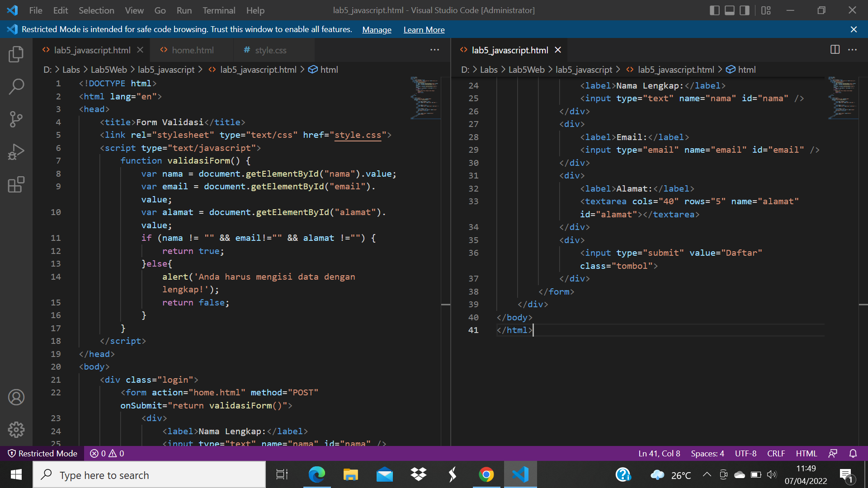Toggle the bottom Panel visibility

(729, 10)
